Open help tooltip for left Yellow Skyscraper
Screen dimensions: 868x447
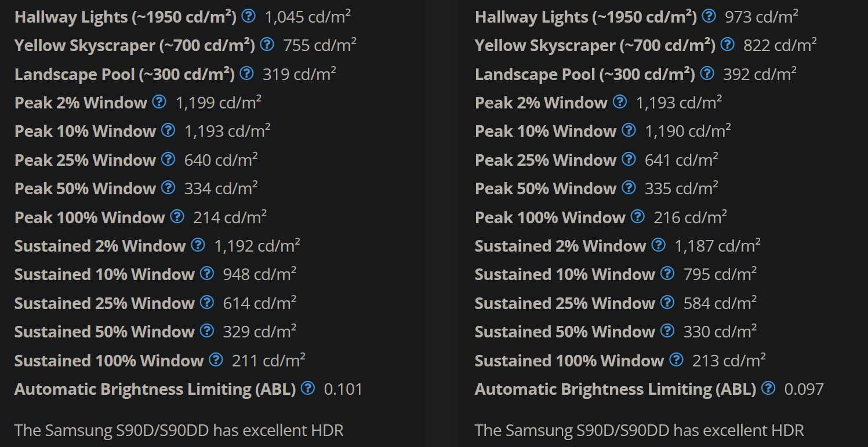coord(267,44)
